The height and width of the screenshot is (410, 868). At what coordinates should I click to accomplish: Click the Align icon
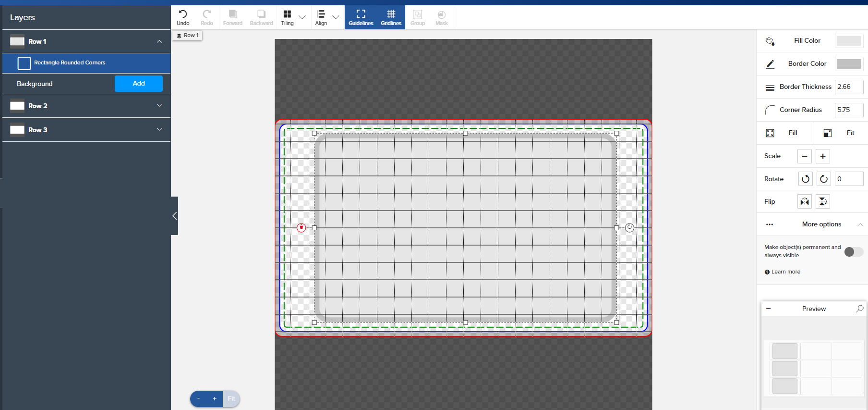(x=321, y=14)
